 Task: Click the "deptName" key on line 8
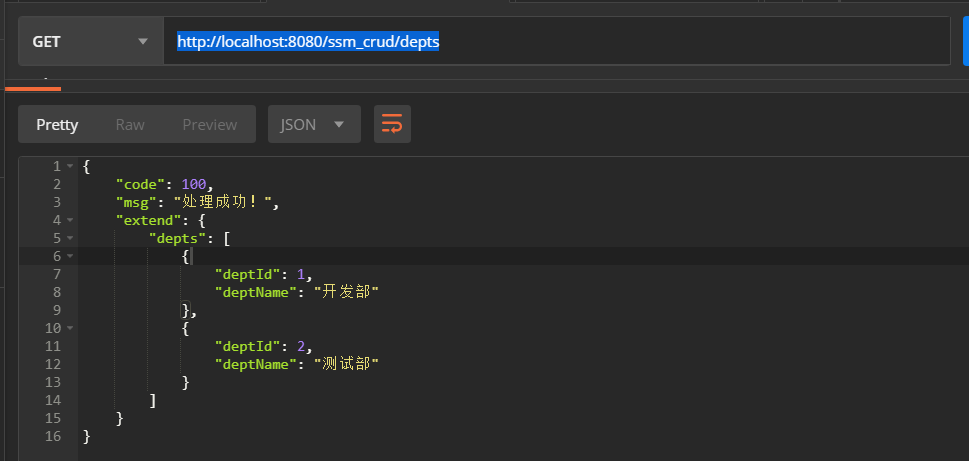point(256,292)
